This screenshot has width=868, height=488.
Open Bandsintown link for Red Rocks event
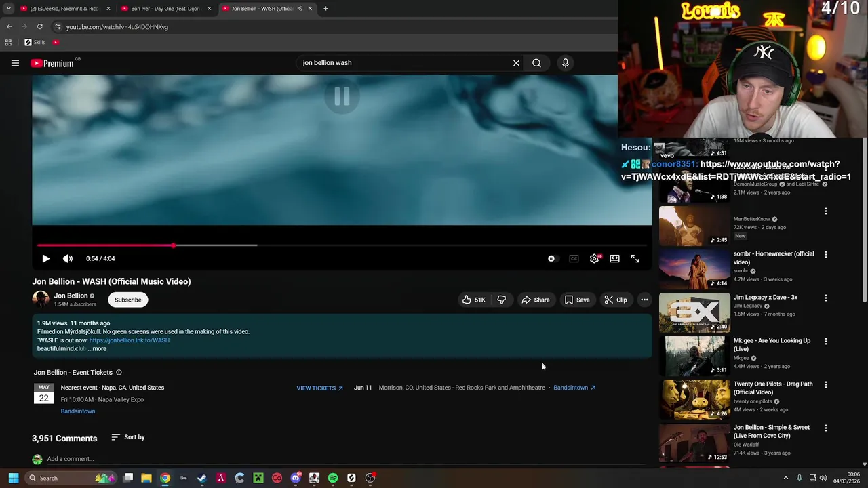click(x=574, y=388)
